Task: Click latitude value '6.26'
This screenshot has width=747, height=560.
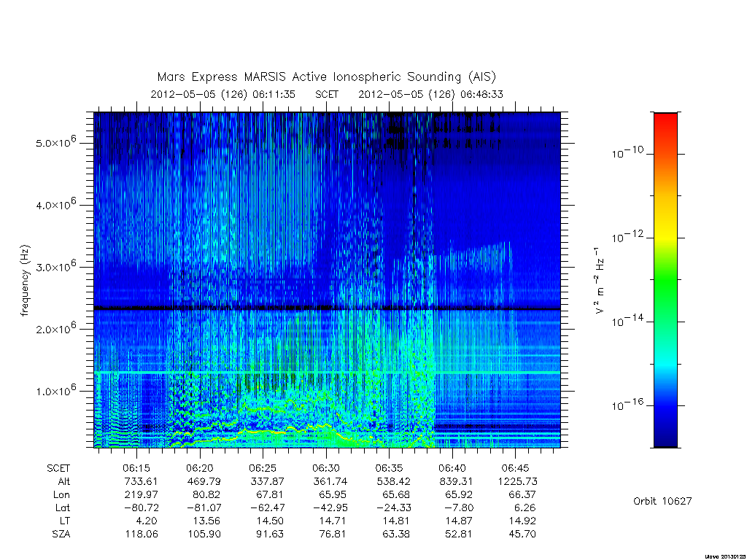Action: [525, 507]
